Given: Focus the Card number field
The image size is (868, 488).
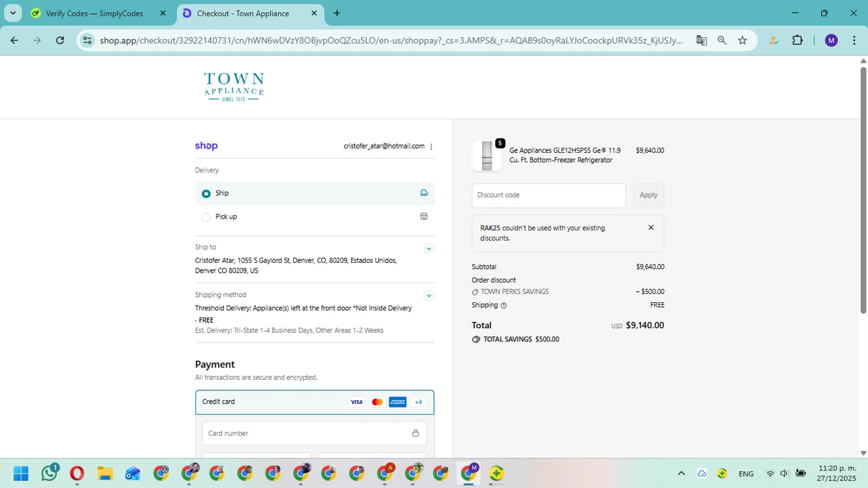Looking at the screenshot, I should click(315, 434).
